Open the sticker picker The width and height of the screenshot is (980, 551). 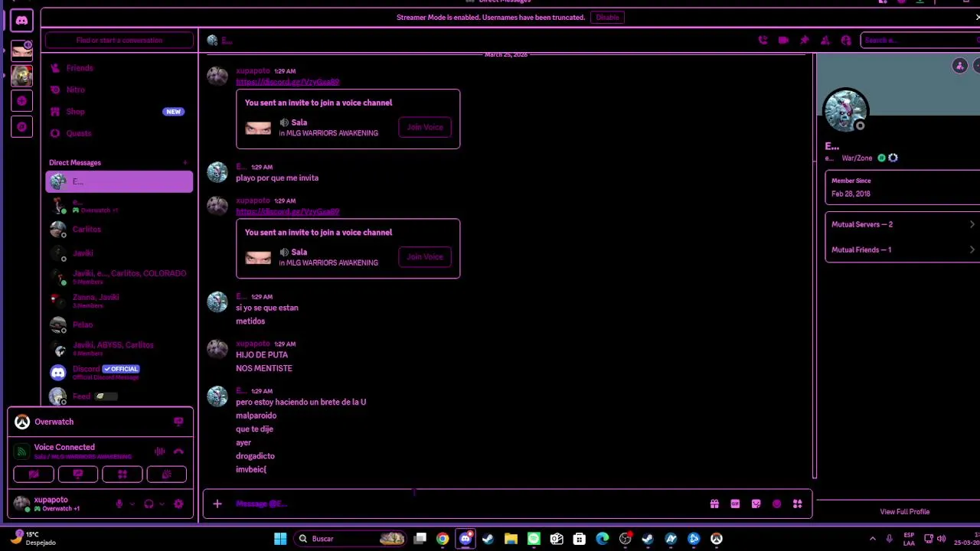click(756, 504)
